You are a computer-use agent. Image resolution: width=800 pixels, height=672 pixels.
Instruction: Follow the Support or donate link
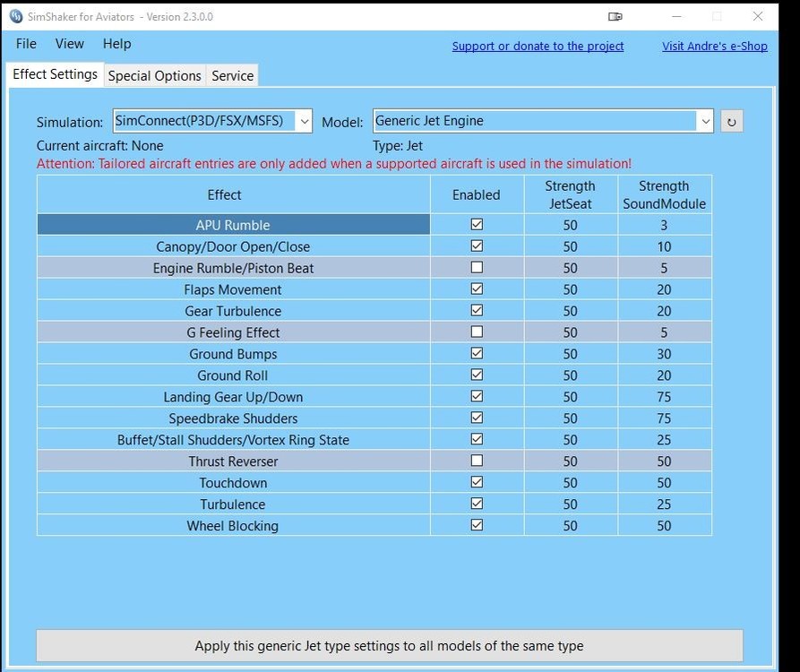(x=538, y=47)
